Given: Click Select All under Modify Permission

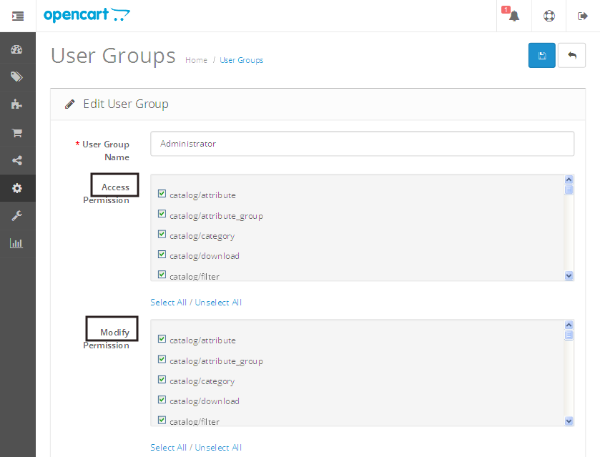Looking at the screenshot, I should coord(168,447).
